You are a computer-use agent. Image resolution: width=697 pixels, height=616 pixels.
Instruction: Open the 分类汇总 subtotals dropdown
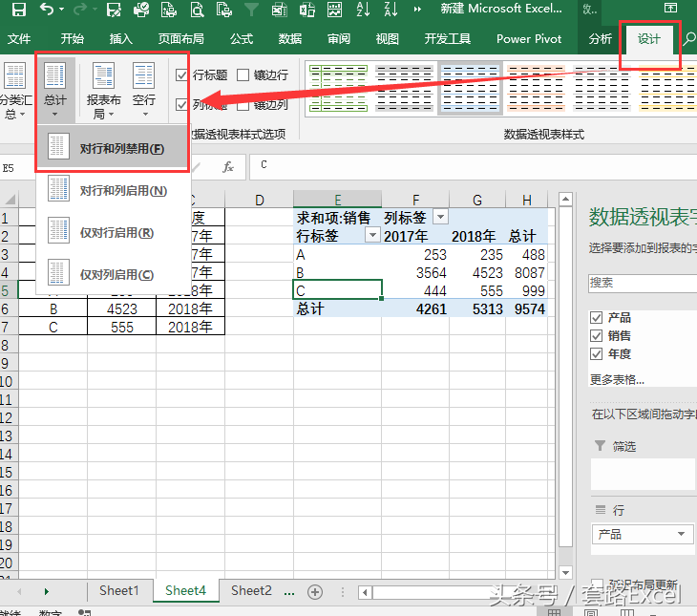click(14, 91)
